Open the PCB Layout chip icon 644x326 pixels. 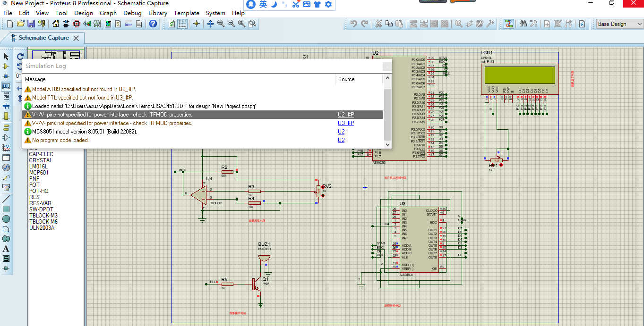pos(77,24)
